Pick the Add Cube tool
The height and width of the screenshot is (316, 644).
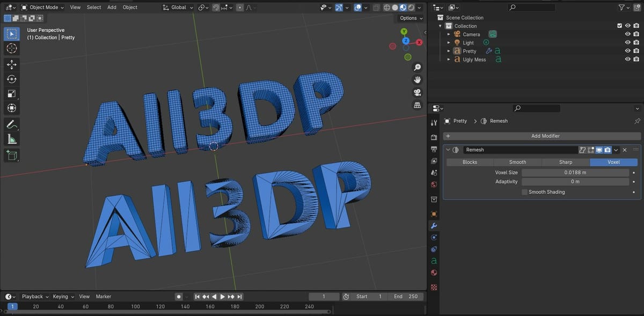click(x=11, y=156)
